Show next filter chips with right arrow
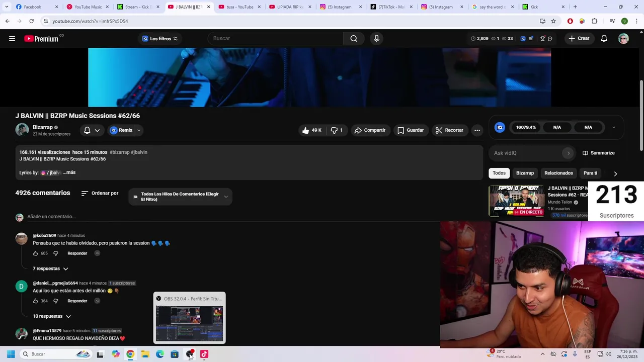 (615, 173)
